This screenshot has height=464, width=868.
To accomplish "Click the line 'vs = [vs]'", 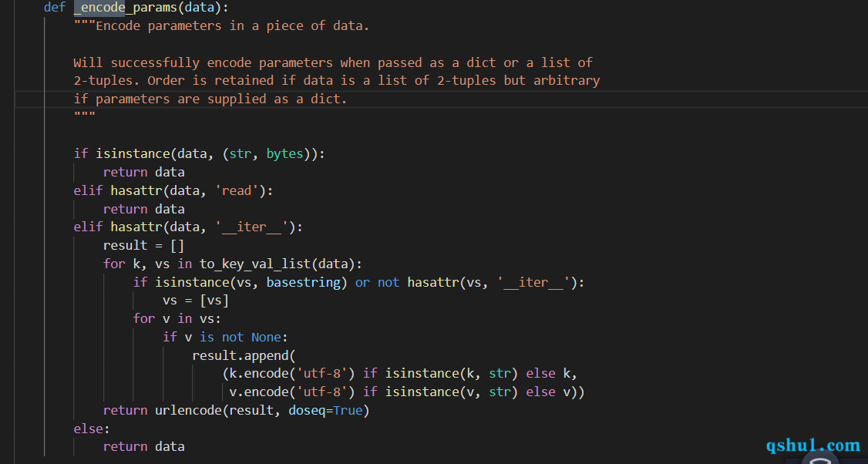I will pos(196,301).
